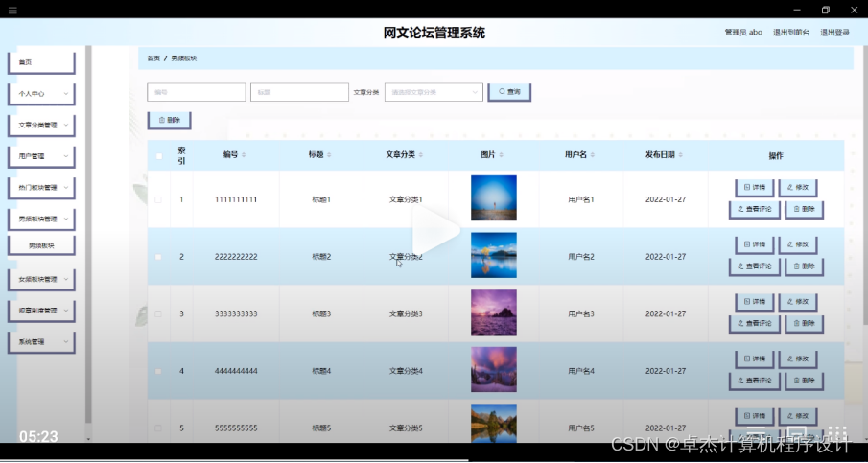Select the 男频板块 submenu item

[41, 245]
